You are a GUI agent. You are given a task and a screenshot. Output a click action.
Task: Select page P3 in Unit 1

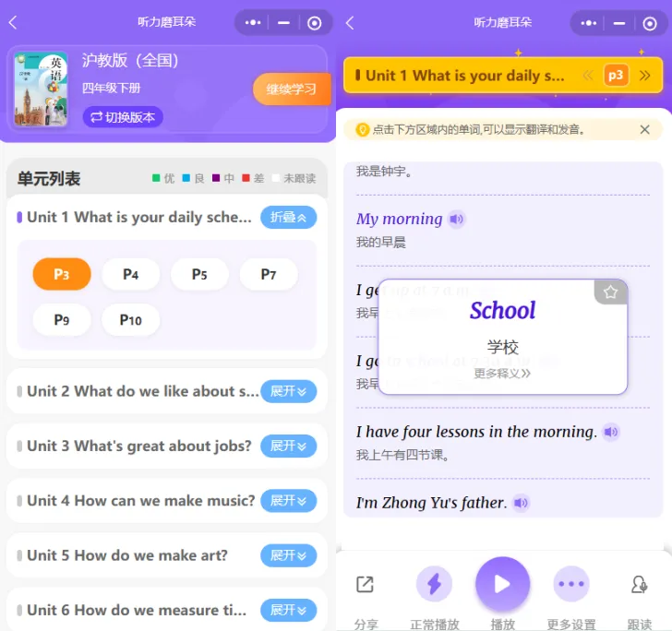(x=62, y=274)
